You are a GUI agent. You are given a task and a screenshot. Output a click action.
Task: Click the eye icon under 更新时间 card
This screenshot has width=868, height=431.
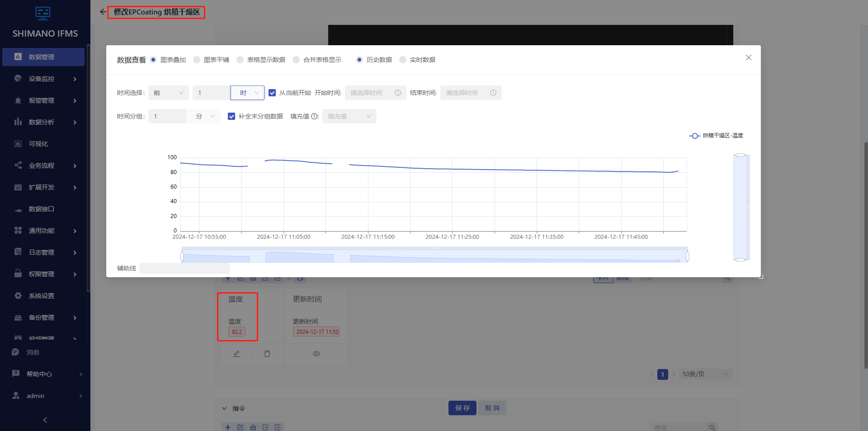tap(316, 354)
